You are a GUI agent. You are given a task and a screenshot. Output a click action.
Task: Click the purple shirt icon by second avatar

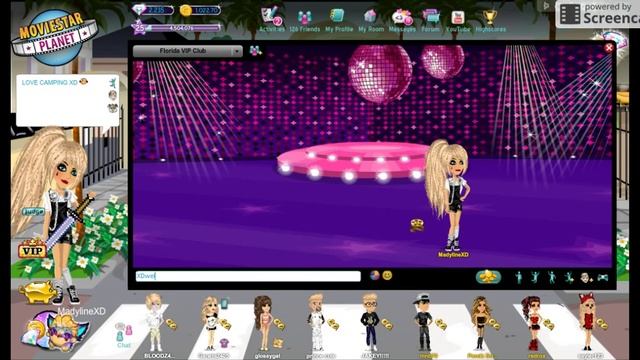(224, 343)
